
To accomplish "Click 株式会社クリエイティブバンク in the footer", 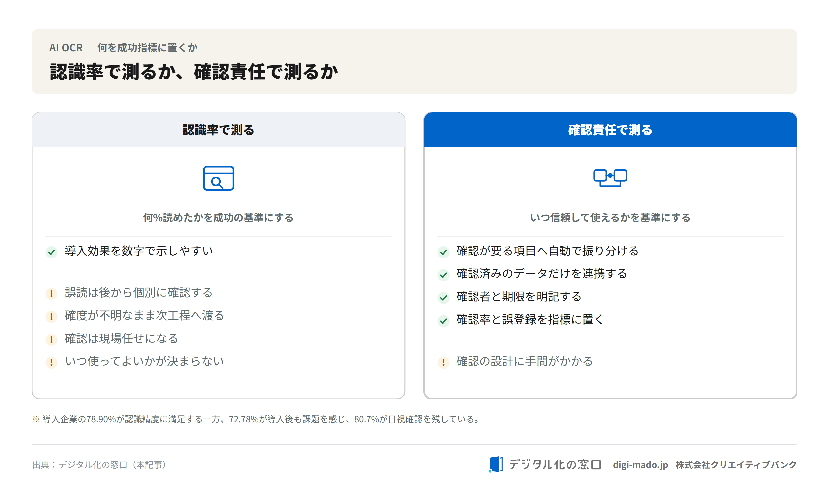I will tap(736, 465).
